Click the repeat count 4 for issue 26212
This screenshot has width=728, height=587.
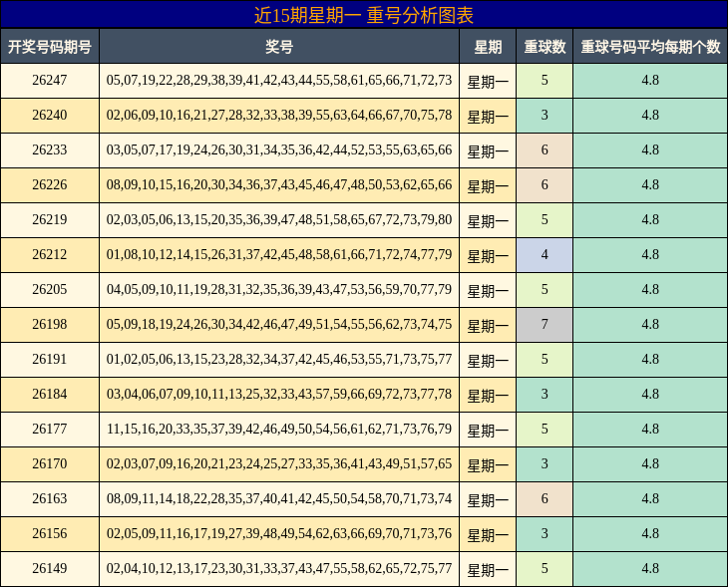(545, 255)
